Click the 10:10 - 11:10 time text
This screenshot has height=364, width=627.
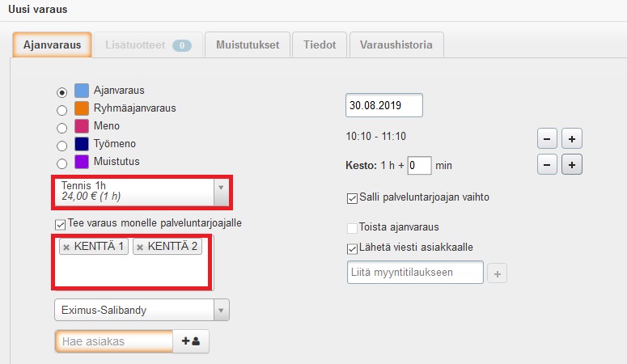[x=376, y=137]
